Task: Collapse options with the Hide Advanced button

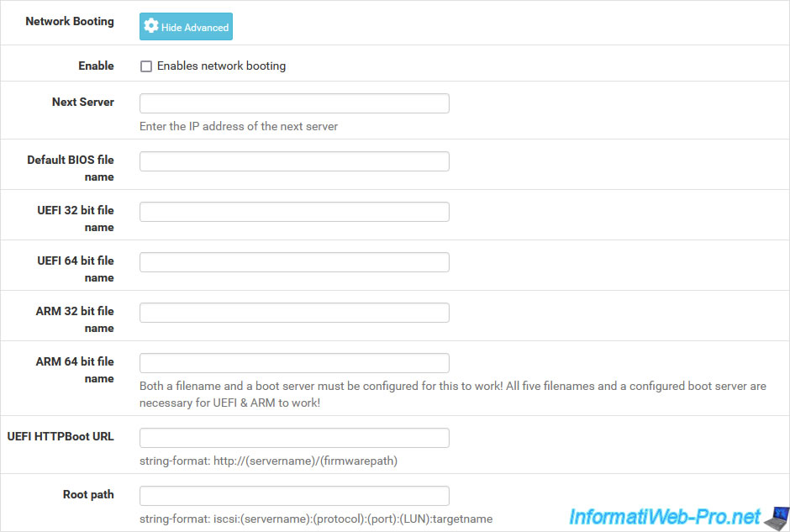Action: (x=186, y=27)
